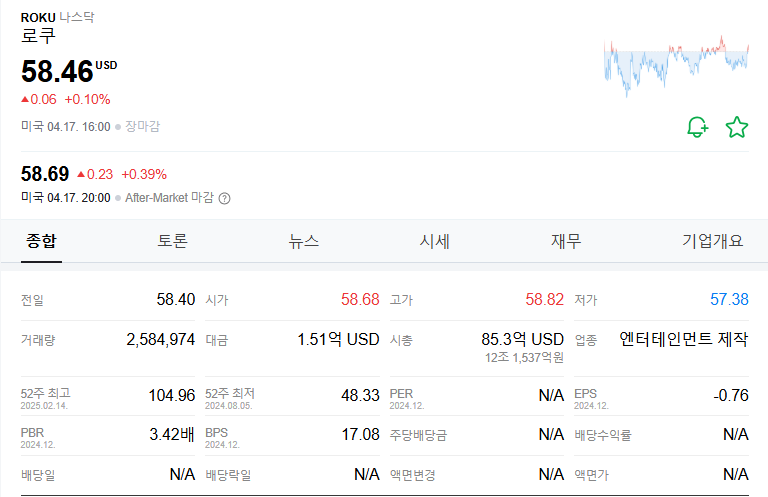Switch to the 기업개요 tab

tap(713, 241)
